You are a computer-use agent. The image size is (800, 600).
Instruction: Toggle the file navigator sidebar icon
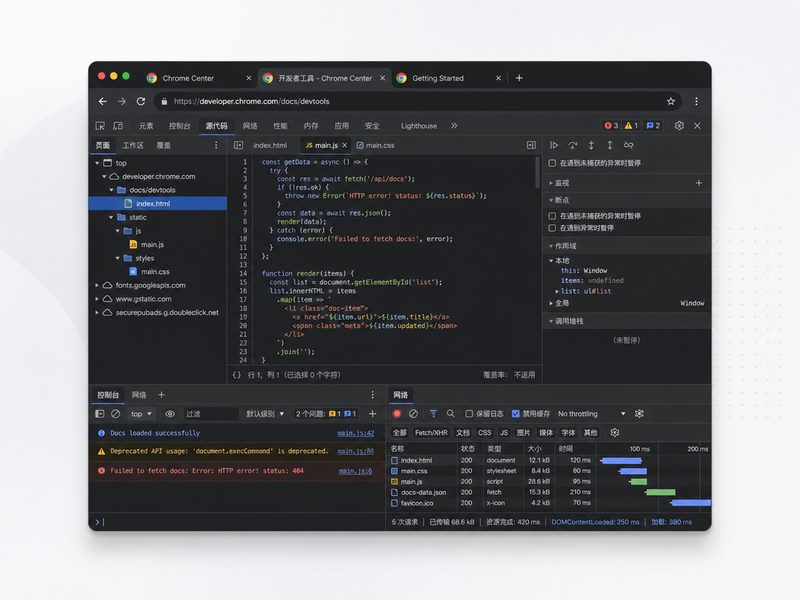click(x=238, y=145)
